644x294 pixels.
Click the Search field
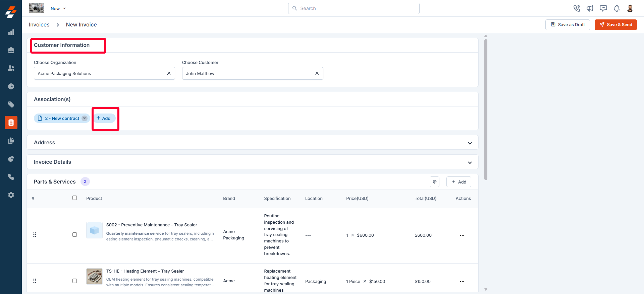coord(354,8)
